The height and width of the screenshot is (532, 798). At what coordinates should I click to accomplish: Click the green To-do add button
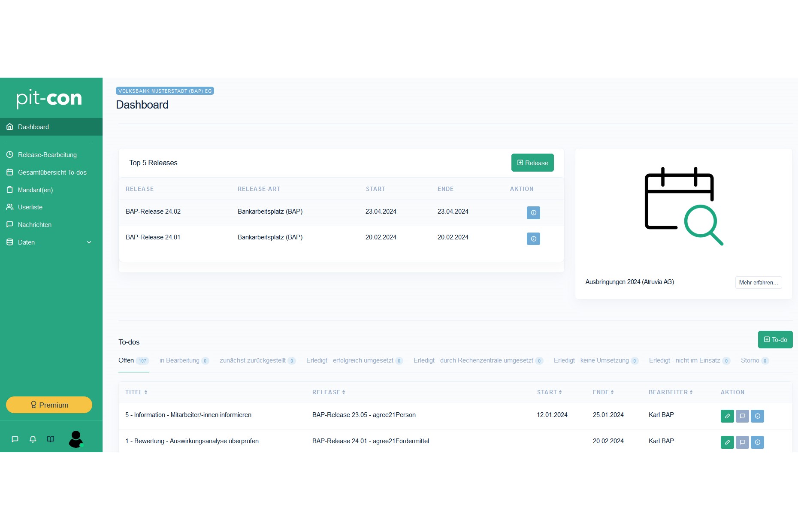(775, 339)
